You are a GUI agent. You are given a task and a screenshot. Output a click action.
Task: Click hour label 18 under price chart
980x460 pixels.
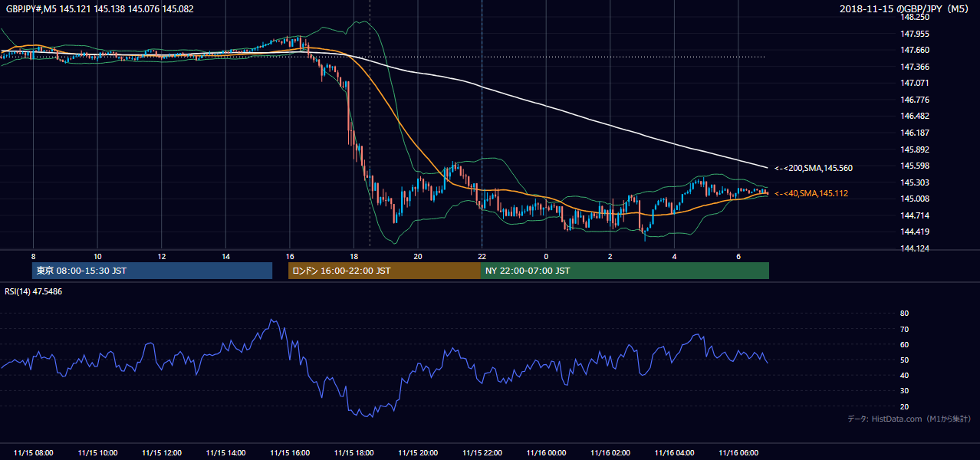click(x=354, y=256)
